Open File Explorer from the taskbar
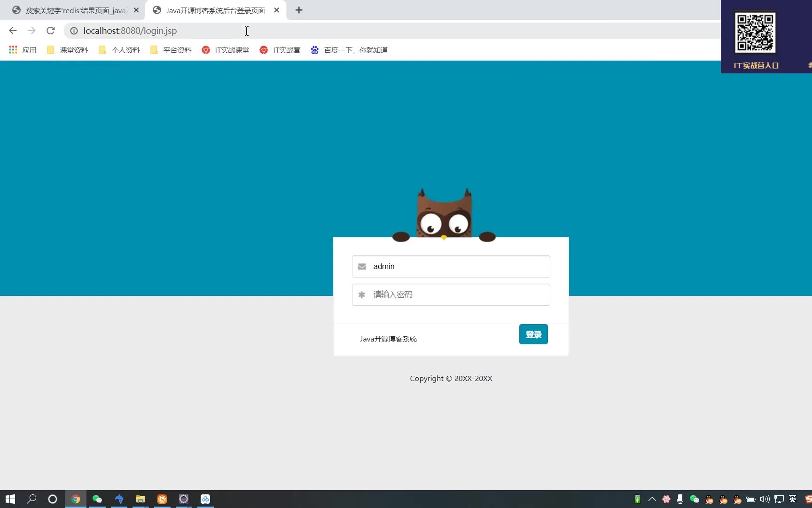 [x=141, y=499]
